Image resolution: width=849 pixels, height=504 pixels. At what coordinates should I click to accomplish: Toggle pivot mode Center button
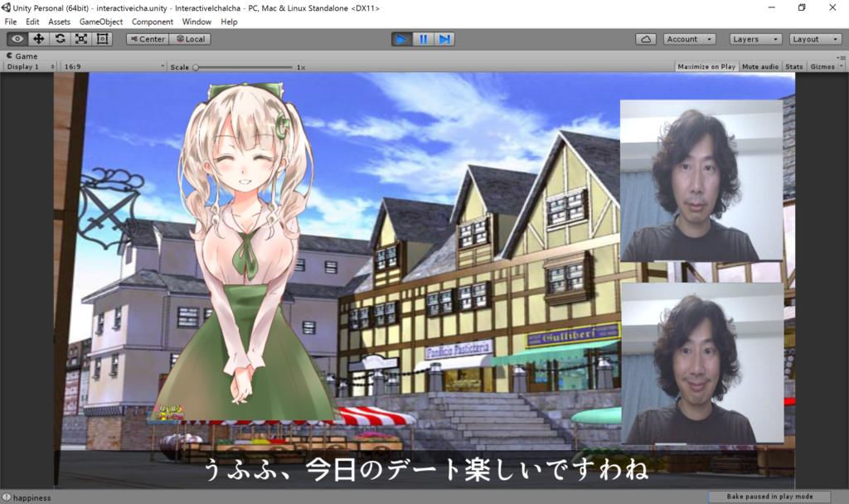[148, 39]
